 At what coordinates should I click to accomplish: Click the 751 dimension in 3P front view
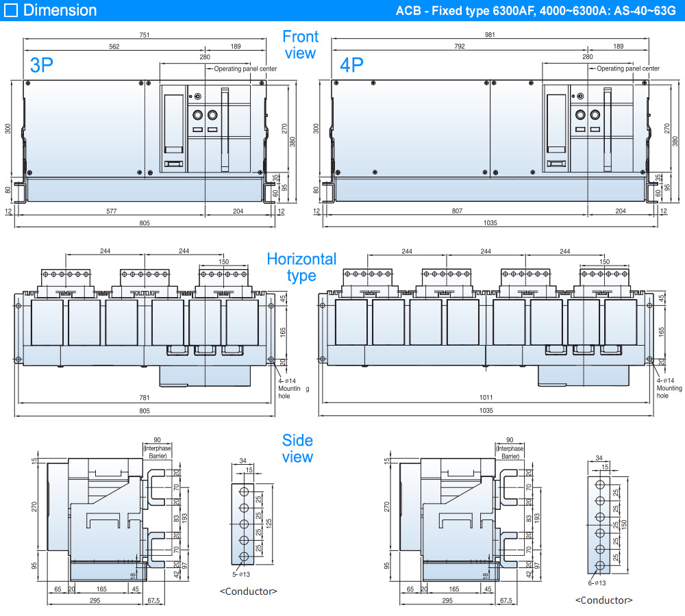tap(145, 36)
